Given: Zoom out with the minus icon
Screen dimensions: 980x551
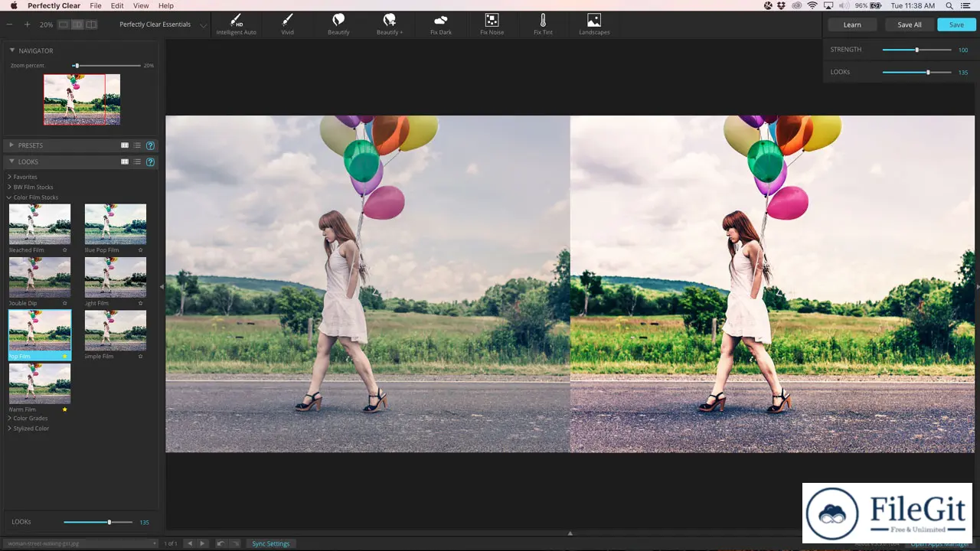Looking at the screenshot, I should coord(9,24).
